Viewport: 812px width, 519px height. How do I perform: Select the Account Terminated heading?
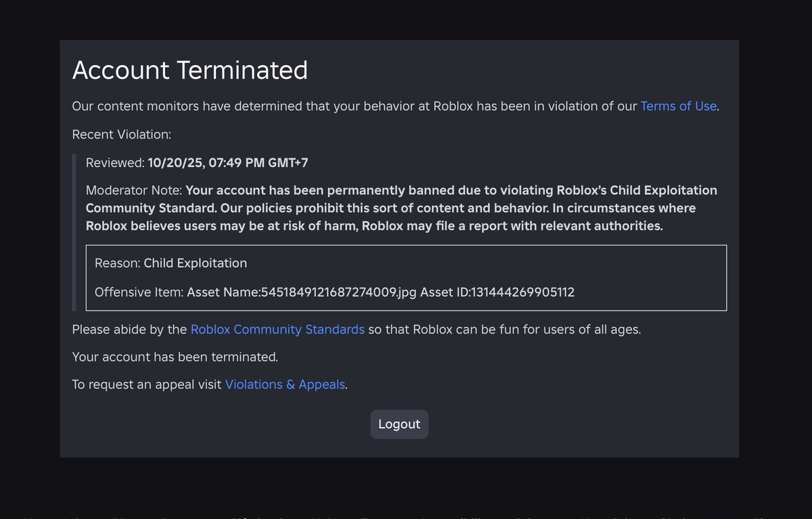click(190, 70)
